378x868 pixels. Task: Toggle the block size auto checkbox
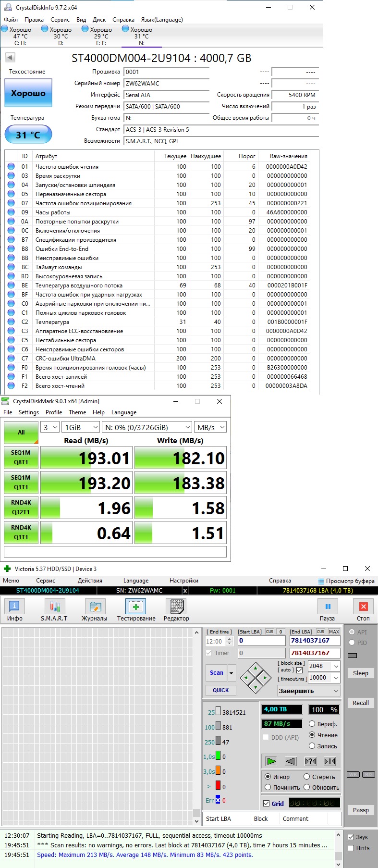[300, 670]
